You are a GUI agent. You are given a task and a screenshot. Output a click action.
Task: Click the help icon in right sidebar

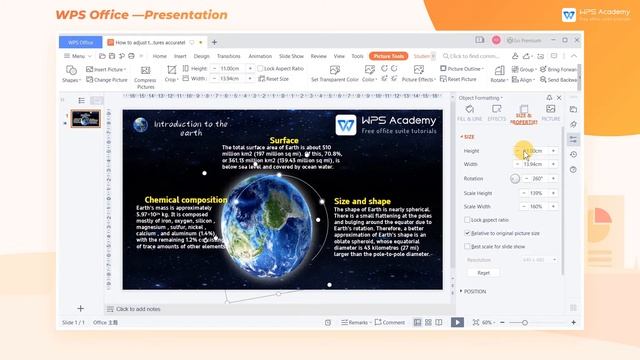(573, 169)
